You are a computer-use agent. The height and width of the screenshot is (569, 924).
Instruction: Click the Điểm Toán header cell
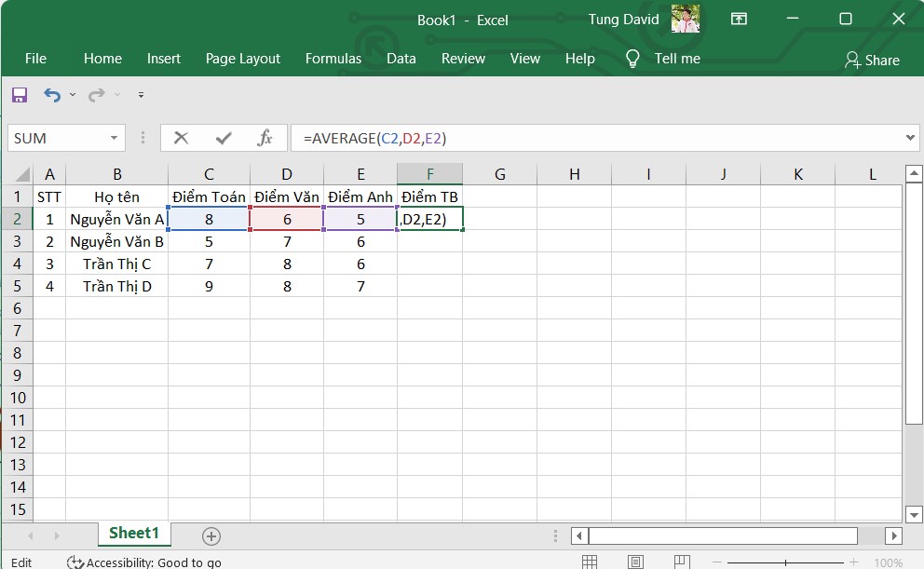coord(210,196)
